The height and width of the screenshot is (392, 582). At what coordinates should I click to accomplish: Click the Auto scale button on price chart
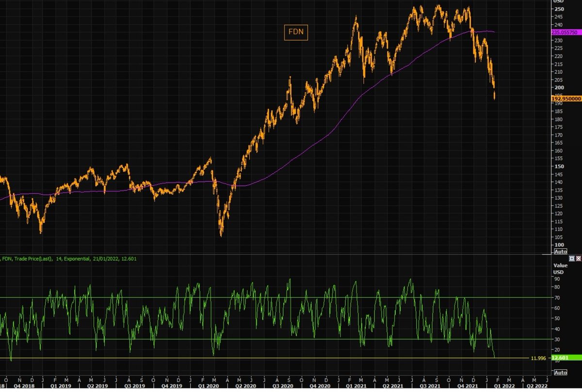pyautogui.click(x=560, y=252)
